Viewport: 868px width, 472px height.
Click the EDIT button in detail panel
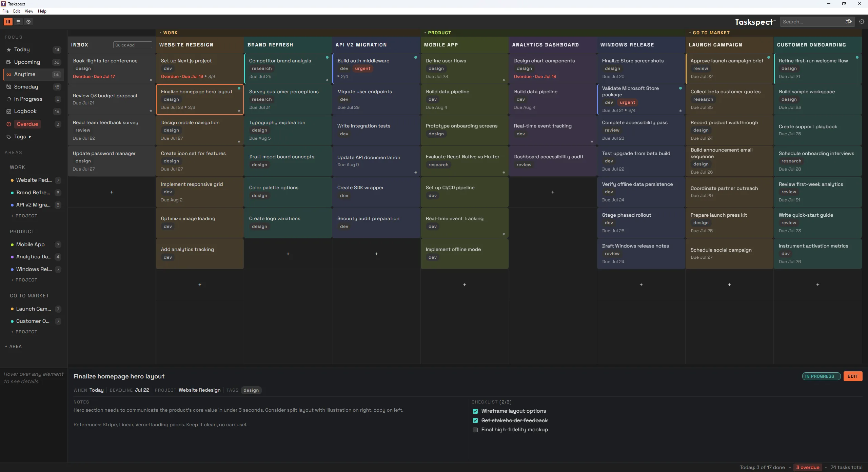click(x=853, y=376)
